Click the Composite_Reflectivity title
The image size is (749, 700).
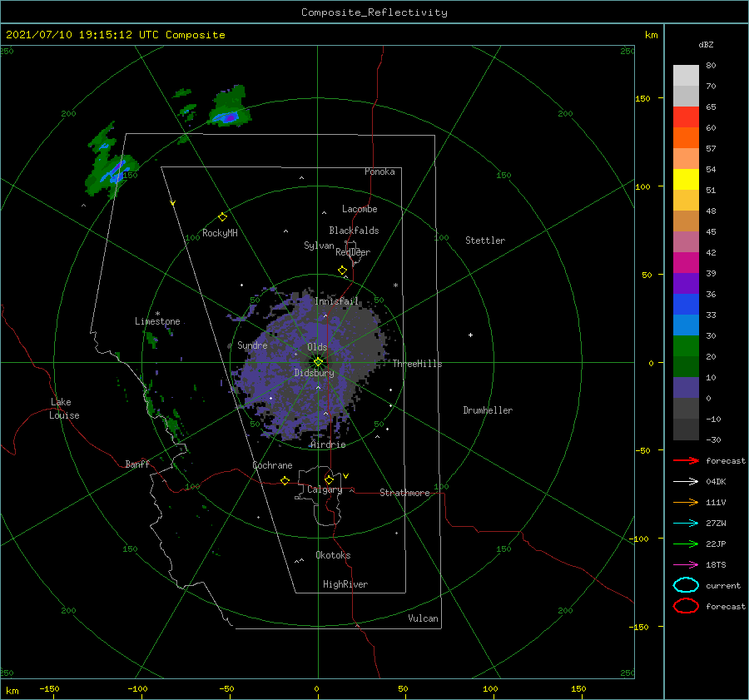374,12
